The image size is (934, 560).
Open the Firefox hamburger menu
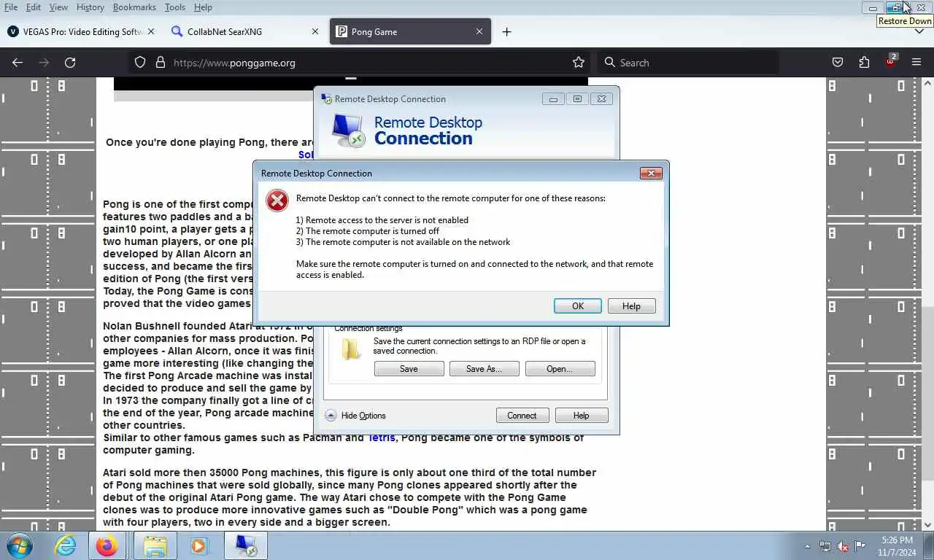point(916,63)
